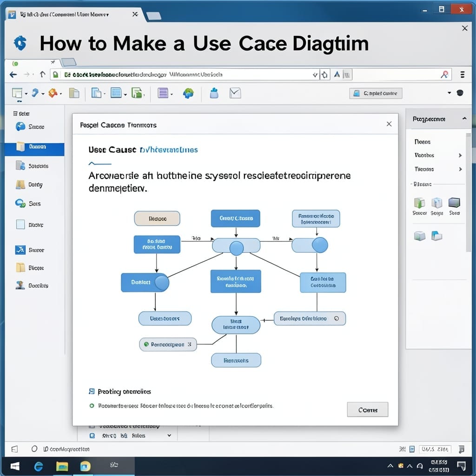Open the notification center in the taskbar

(462, 466)
